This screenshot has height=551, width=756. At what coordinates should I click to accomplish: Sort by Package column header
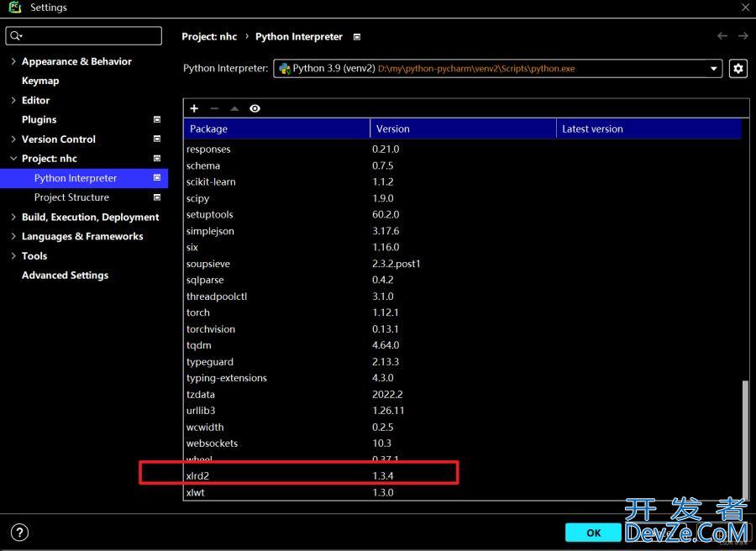tap(276, 129)
